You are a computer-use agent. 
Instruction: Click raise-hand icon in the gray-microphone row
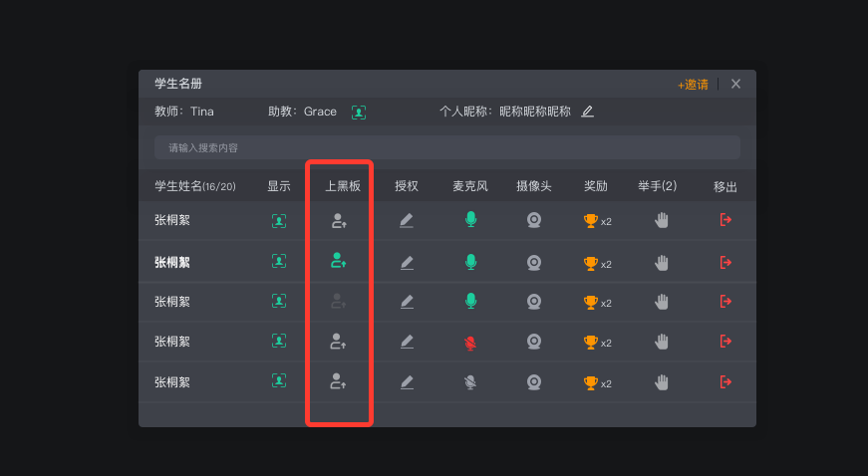(x=662, y=382)
